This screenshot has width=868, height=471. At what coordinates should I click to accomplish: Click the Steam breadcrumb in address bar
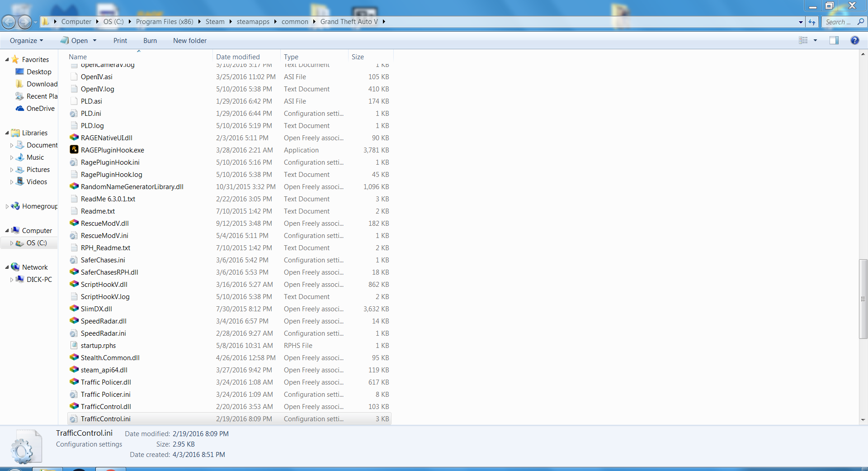(215, 22)
